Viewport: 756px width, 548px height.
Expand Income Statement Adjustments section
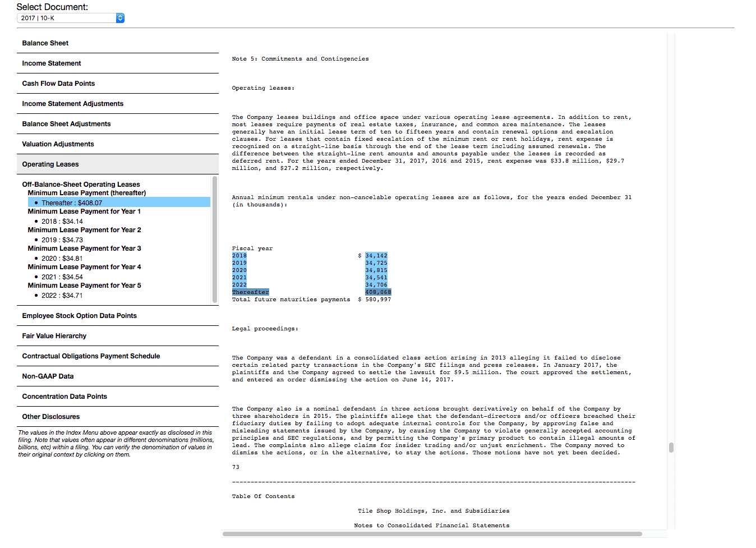118,104
